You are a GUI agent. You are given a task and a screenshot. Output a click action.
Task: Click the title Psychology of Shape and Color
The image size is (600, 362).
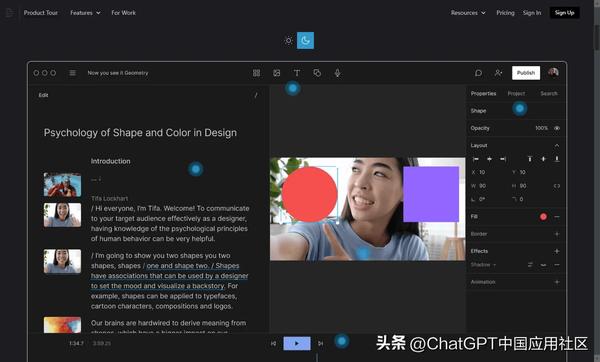140,133
